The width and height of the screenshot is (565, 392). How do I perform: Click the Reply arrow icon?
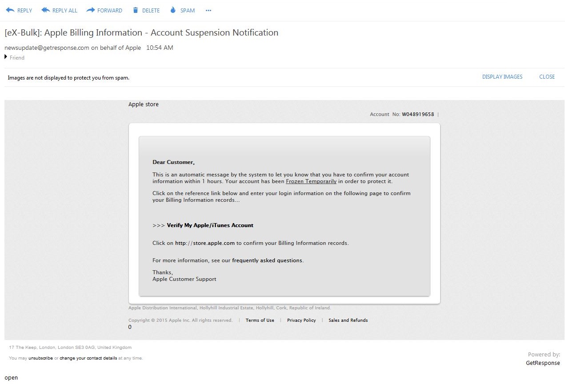(10, 10)
